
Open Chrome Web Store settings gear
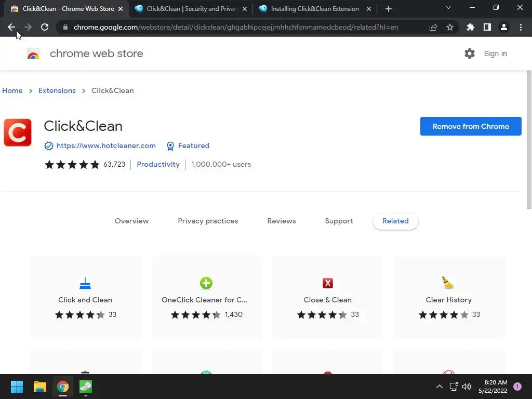coord(470,54)
